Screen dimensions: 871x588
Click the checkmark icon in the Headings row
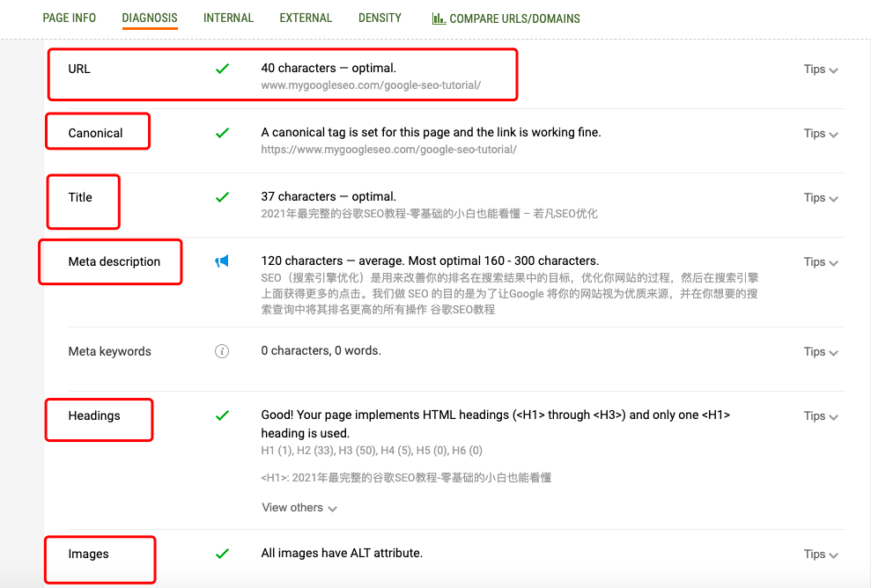[x=223, y=415]
